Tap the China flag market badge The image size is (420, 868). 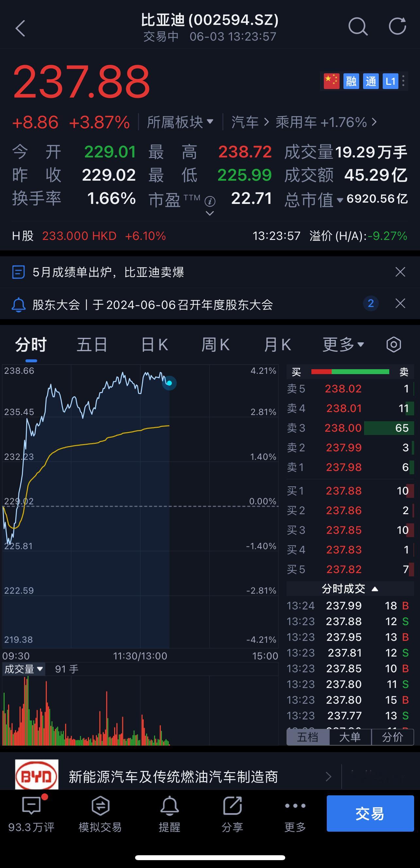331,81
